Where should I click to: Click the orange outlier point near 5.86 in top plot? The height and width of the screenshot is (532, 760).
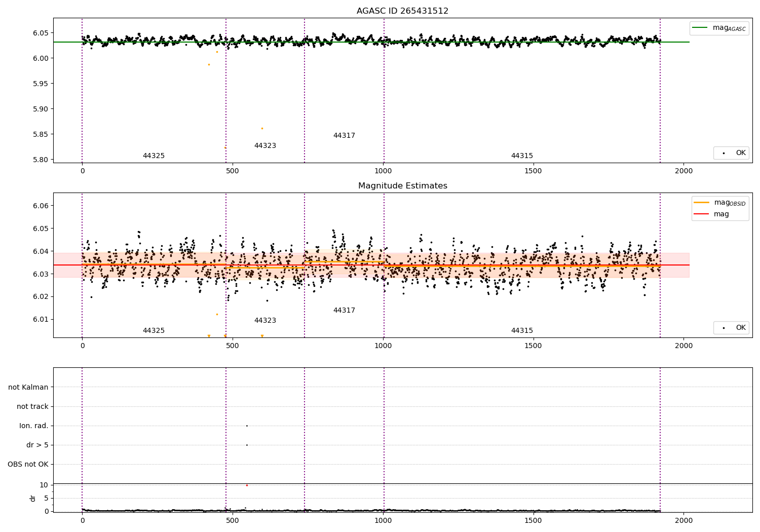(x=262, y=128)
